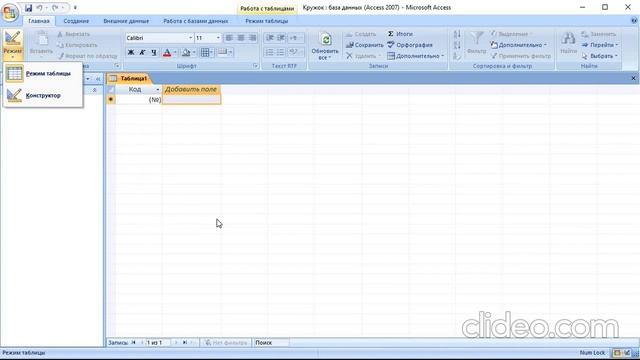Screen dimensions: 640x360
Task: Toggle underline Ч formatting
Action: pos(154,52)
